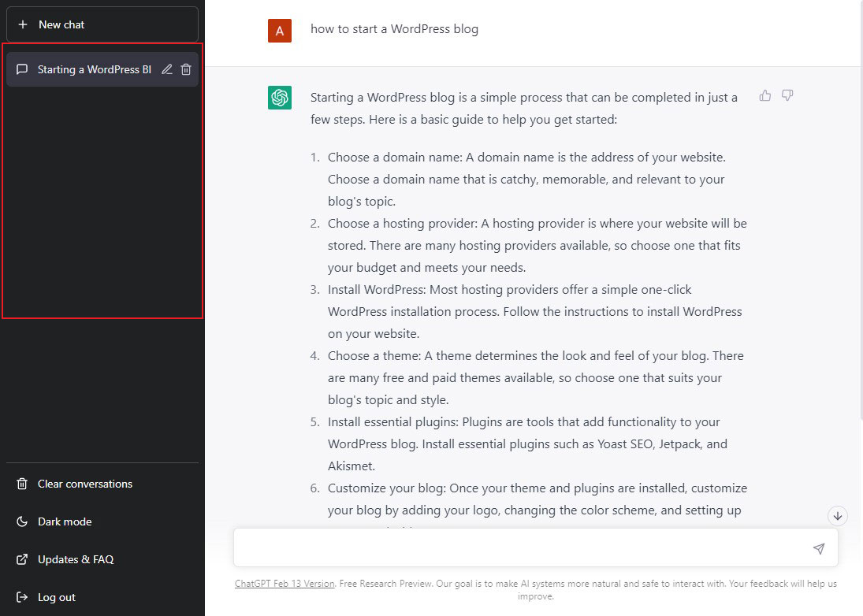Click the user avatar with letter A
The image size is (863, 616).
pyautogui.click(x=280, y=31)
